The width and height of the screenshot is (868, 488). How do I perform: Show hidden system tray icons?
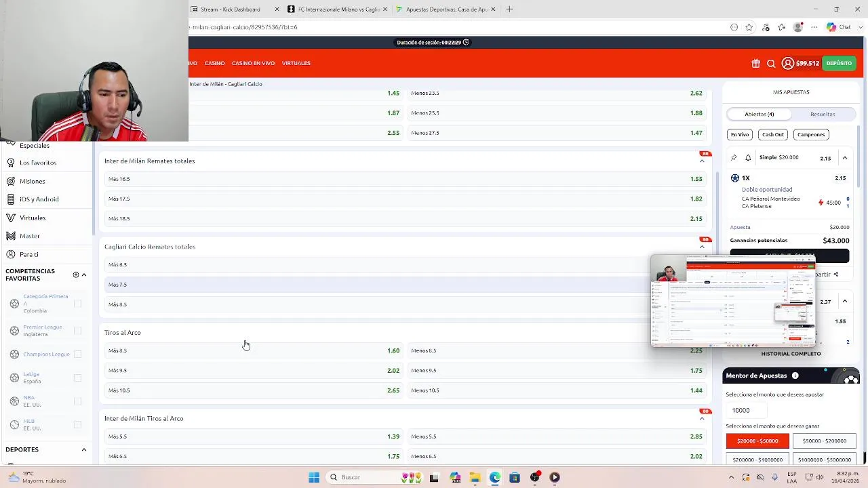731,477
